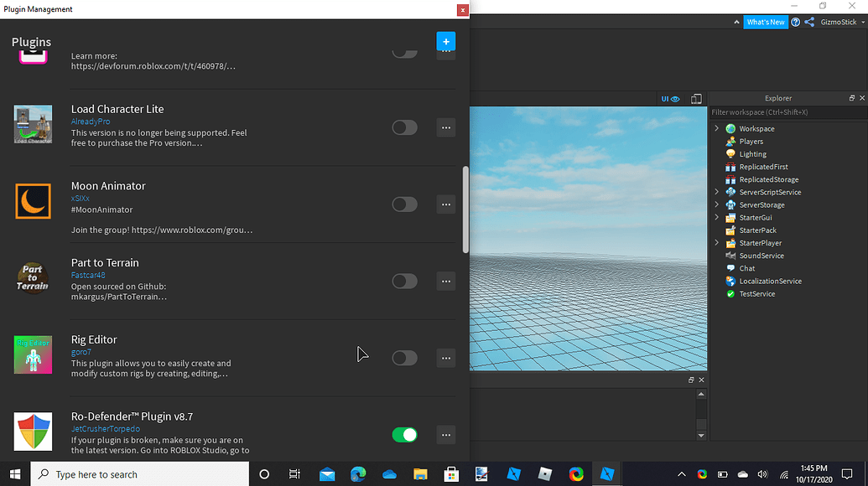Collapse the ribbon with the up chevron
Image resolution: width=868 pixels, height=486 pixels.
pyautogui.click(x=736, y=22)
